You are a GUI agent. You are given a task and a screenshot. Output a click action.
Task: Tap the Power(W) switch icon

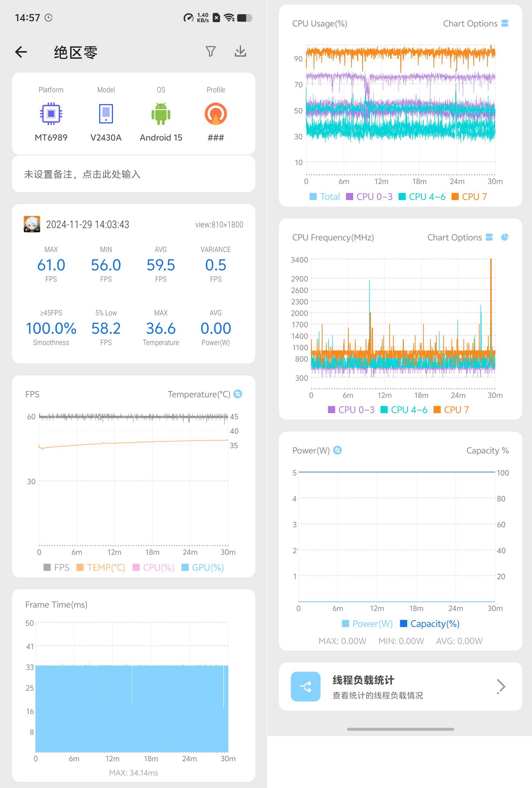(x=337, y=450)
